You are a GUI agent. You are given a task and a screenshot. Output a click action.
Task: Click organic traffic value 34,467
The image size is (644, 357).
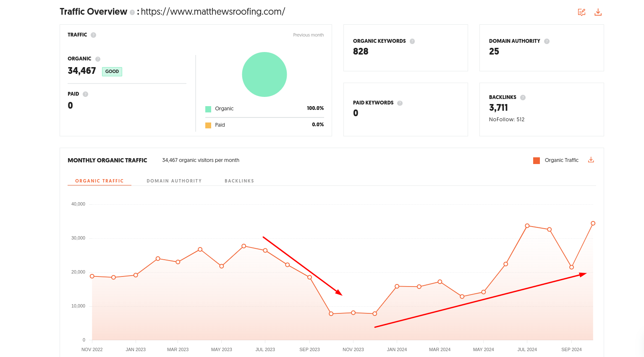click(82, 70)
